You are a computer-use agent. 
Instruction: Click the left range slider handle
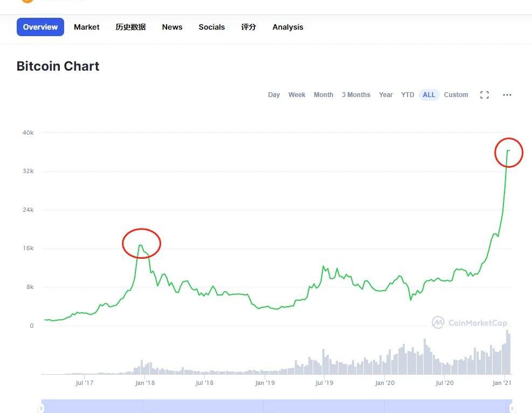point(41,408)
